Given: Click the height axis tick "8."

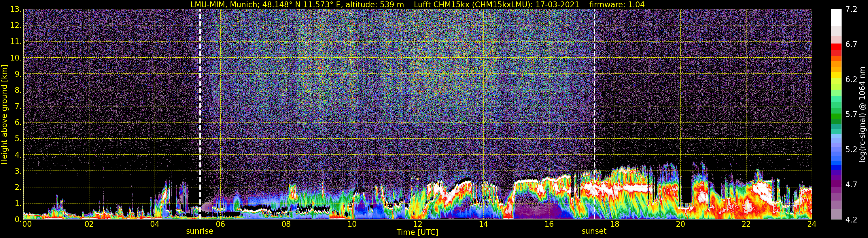Looking at the screenshot, I should pyautogui.click(x=18, y=90).
